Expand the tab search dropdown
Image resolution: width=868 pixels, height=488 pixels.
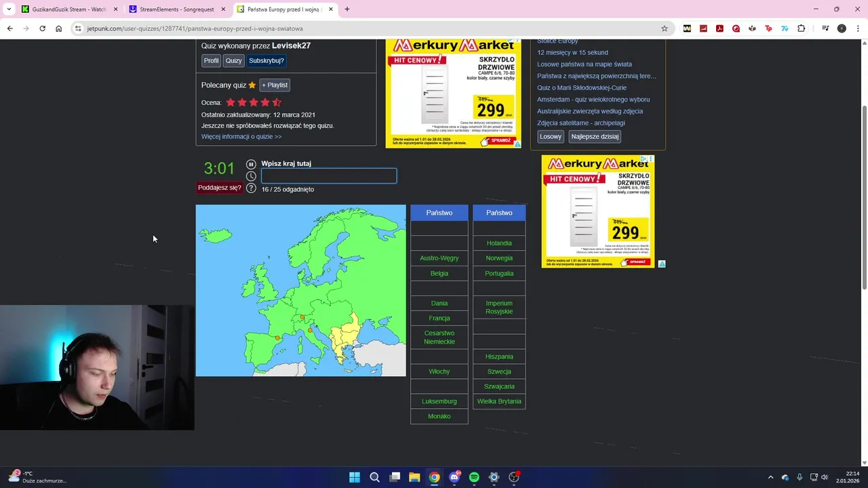click(x=9, y=9)
